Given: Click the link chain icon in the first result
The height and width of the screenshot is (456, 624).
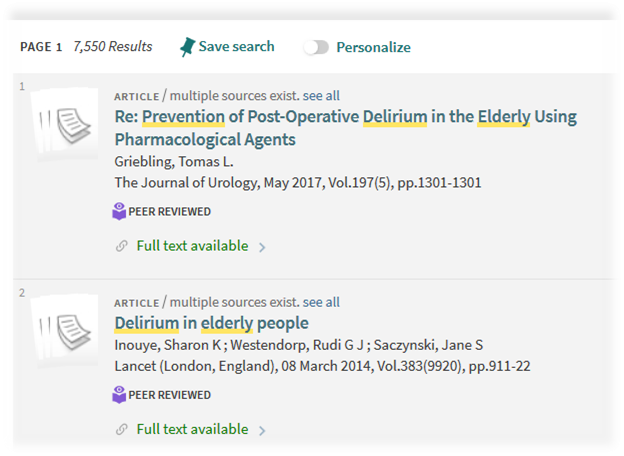Looking at the screenshot, I should [x=121, y=246].
